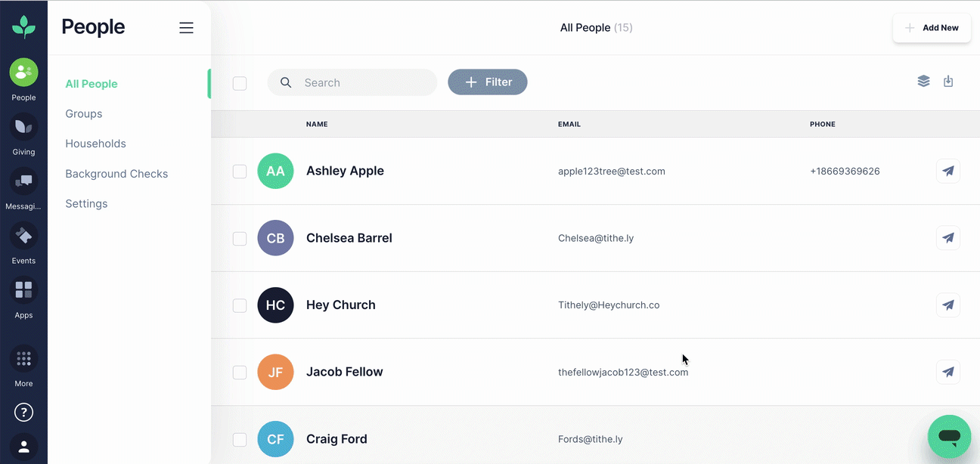Click the stacked layers icon
The width and height of the screenshot is (980, 464).
923,82
